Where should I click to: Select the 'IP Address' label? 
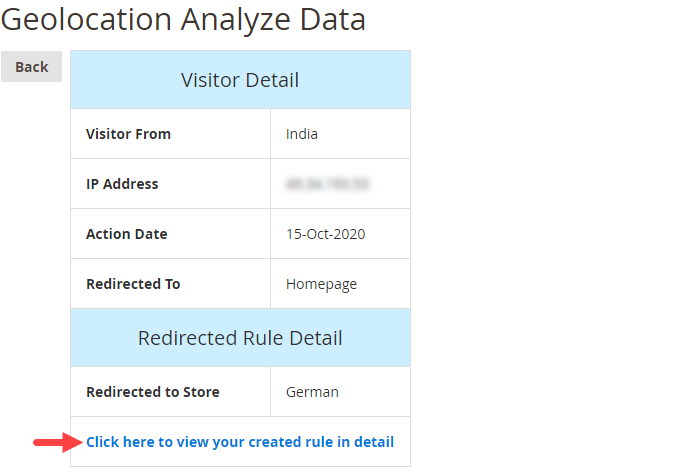pos(122,184)
